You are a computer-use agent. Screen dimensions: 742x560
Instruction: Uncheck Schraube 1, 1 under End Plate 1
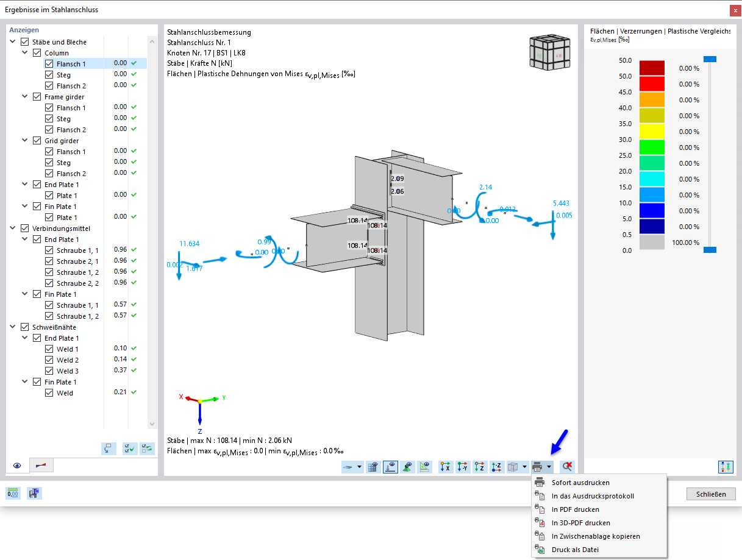coord(49,250)
